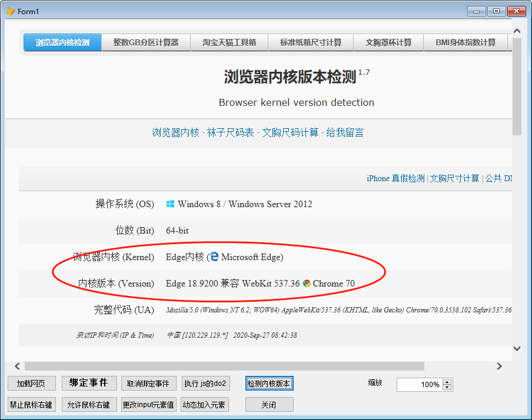Viewport: 532px width, 420px height.
Task: Open the 给我留言 link
Action: [x=345, y=132]
